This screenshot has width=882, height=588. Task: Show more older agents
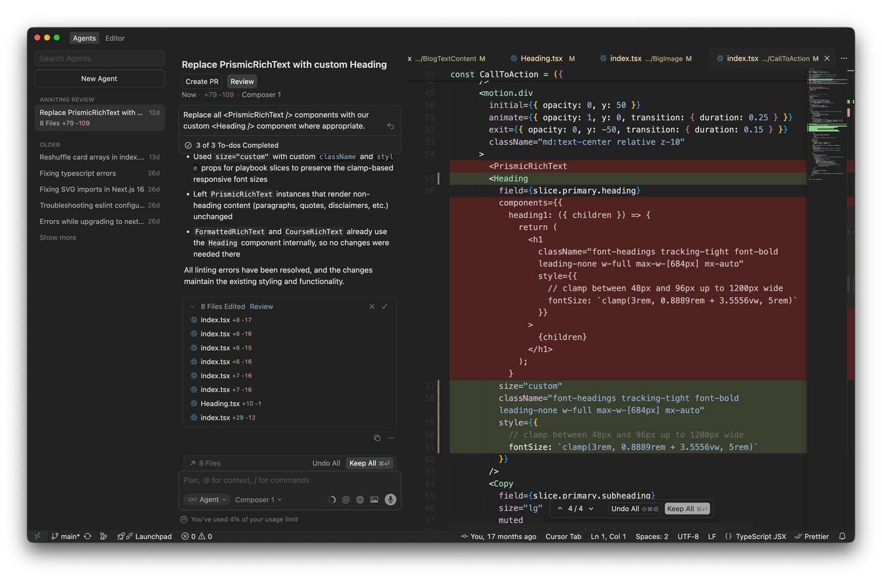coord(58,238)
